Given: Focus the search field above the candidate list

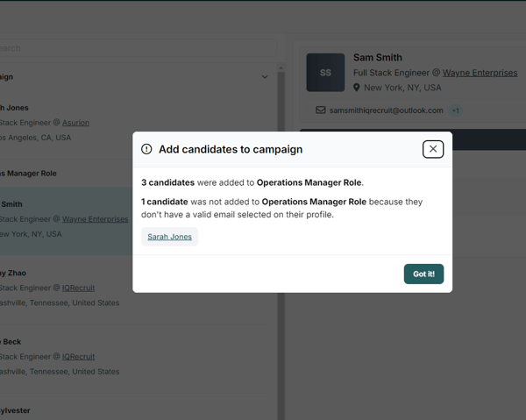Looking at the screenshot, I should tap(131, 48).
